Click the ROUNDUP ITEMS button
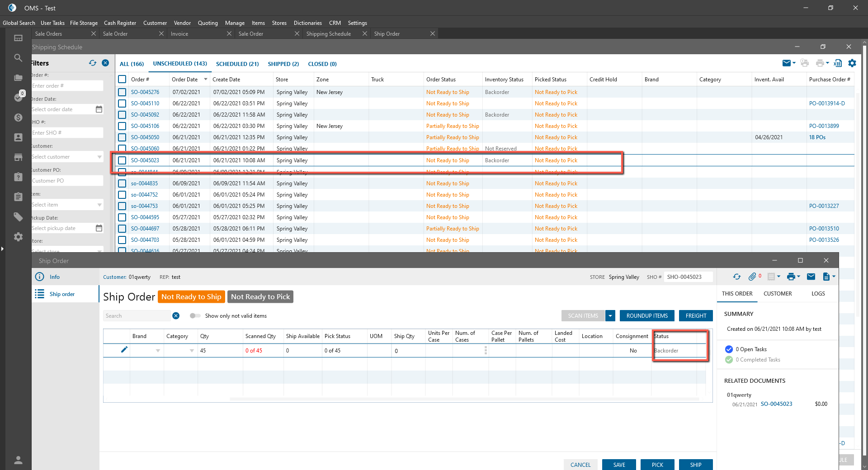Viewport: 868px width, 470px height. (647, 316)
